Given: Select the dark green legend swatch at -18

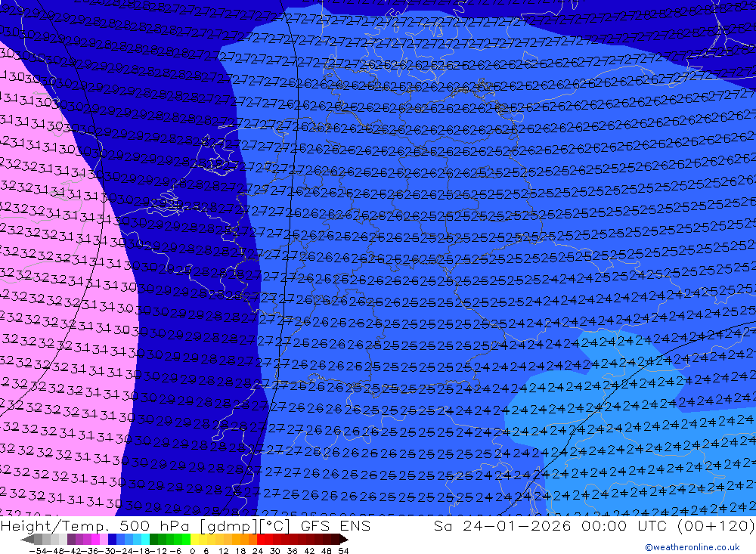Looking at the screenshot, I should 153,539.
